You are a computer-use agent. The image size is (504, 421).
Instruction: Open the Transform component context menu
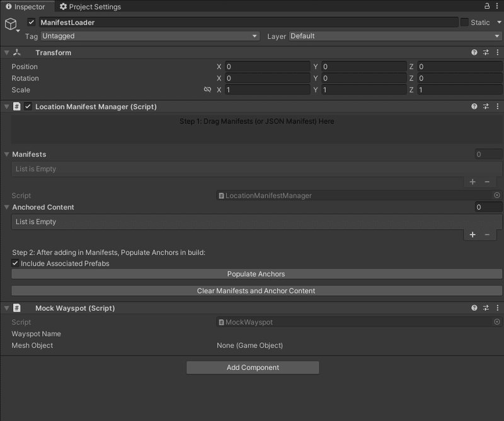[x=497, y=52]
